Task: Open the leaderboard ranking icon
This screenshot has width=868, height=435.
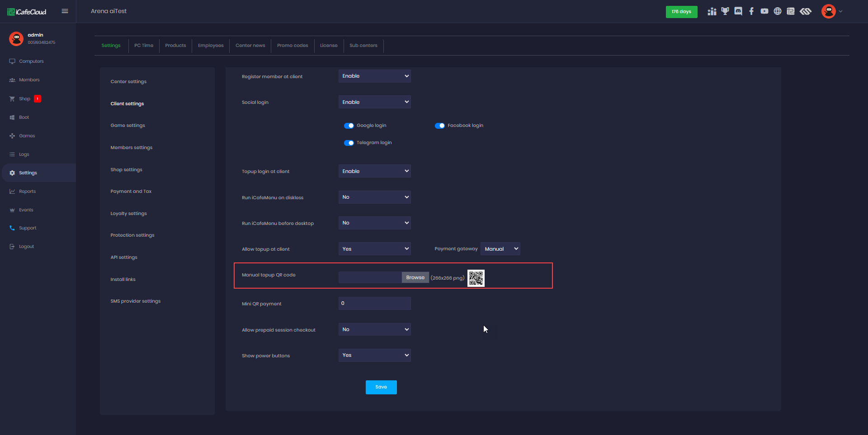Action: click(x=712, y=11)
